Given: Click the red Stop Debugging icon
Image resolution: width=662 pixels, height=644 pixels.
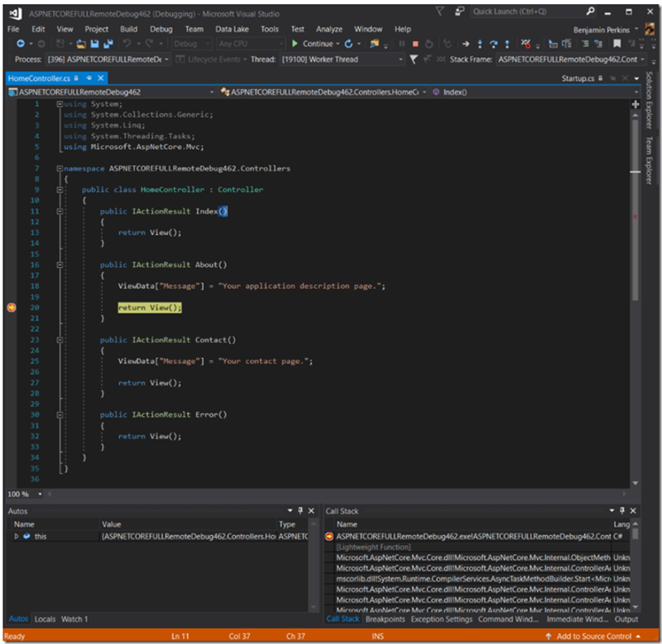Looking at the screenshot, I should 415,44.
